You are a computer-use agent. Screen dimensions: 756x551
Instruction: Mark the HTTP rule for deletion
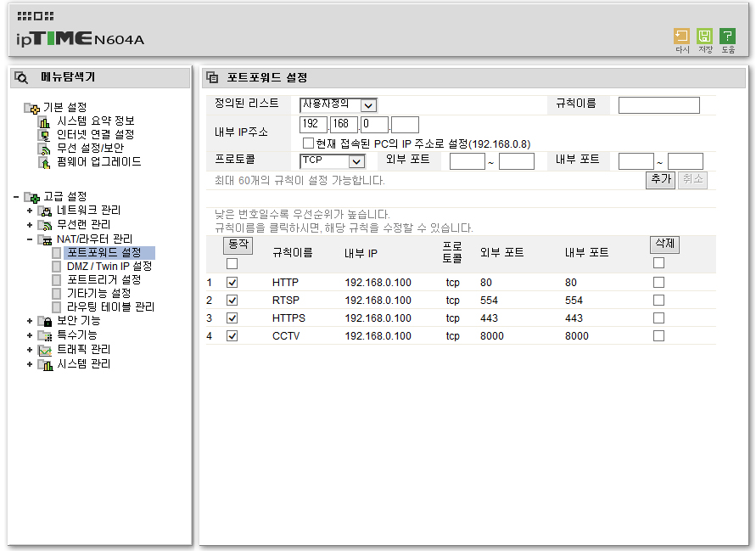tap(658, 282)
